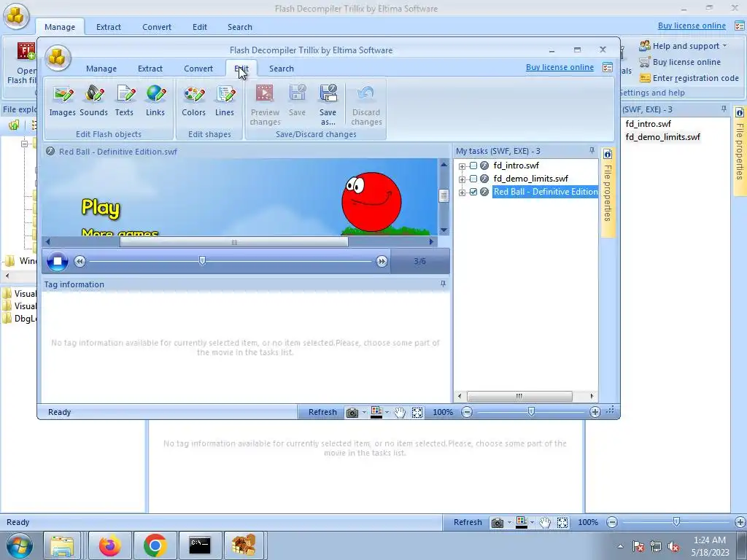Viewport: 747px width, 560px height.
Task: Click the background color icon in front window
Action: coord(376,413)
